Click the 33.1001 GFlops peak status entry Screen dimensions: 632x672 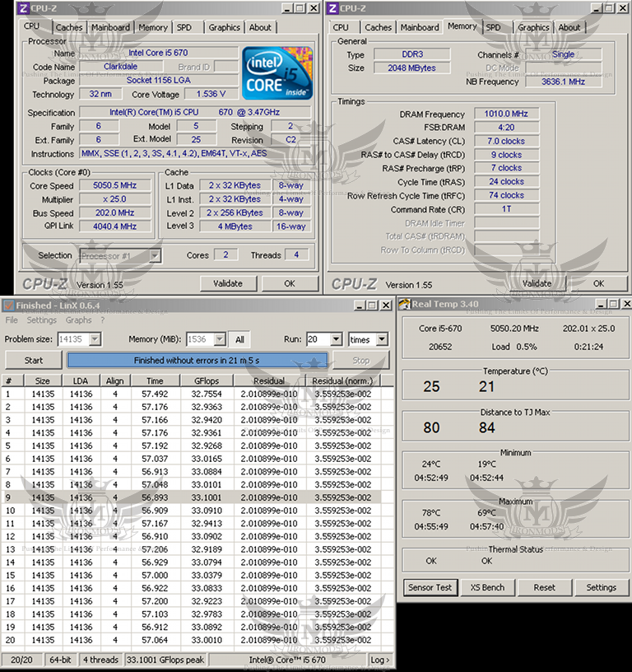(x=165, y=660)
